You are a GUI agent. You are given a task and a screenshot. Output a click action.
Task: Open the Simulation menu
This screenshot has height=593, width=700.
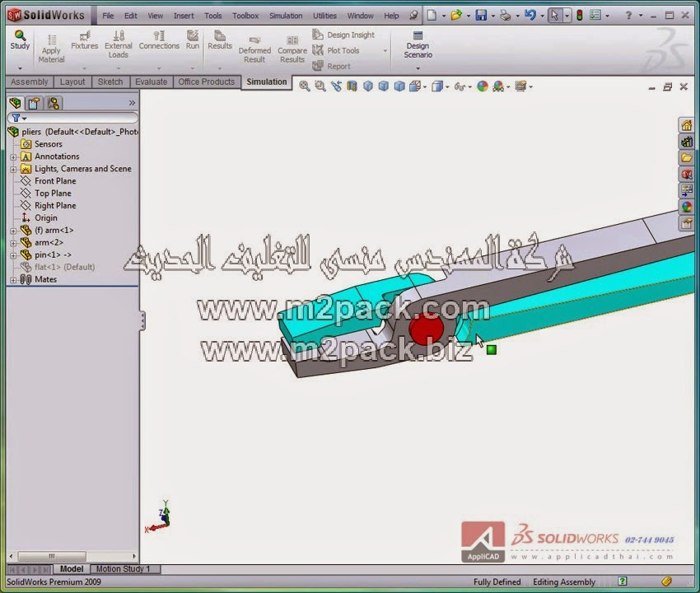(286, 16)
